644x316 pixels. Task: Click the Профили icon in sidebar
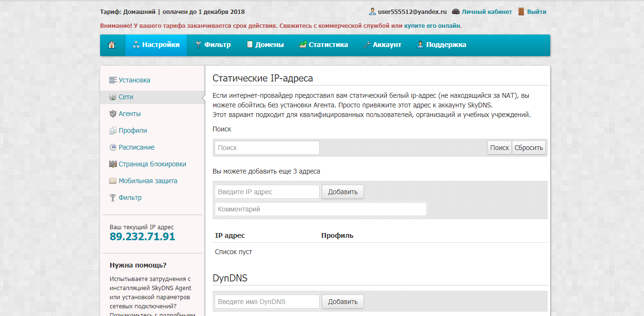(x=113, y=130)
